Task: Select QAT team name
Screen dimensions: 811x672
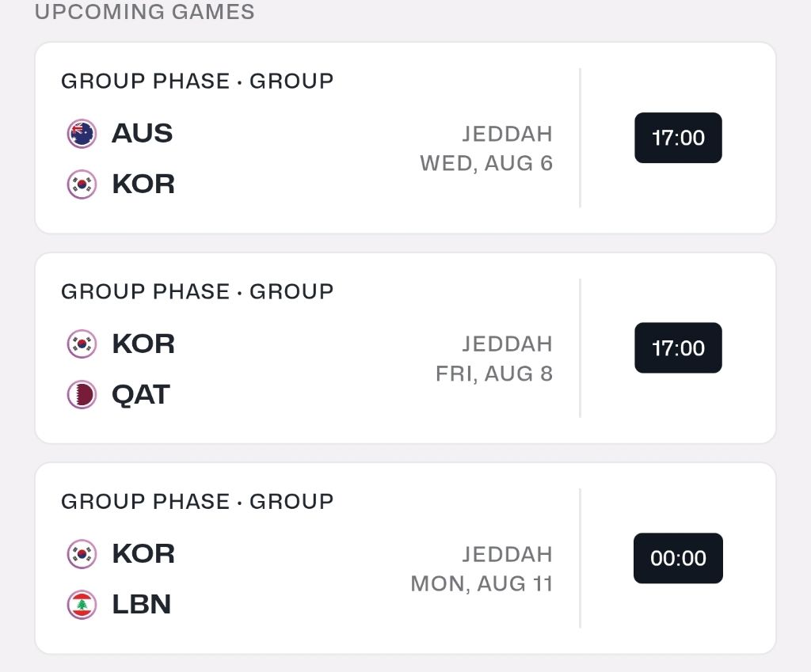Action: pos(141,396)
